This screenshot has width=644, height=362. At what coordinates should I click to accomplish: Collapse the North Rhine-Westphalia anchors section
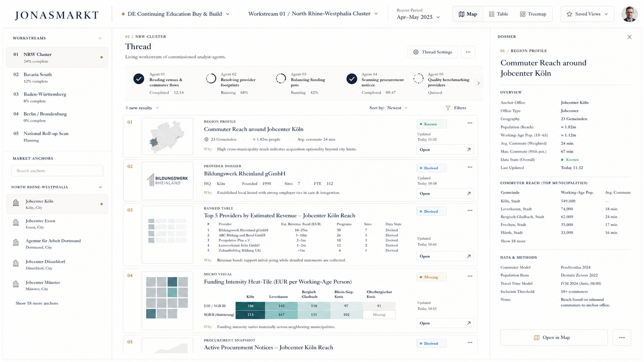coord(101,187)
